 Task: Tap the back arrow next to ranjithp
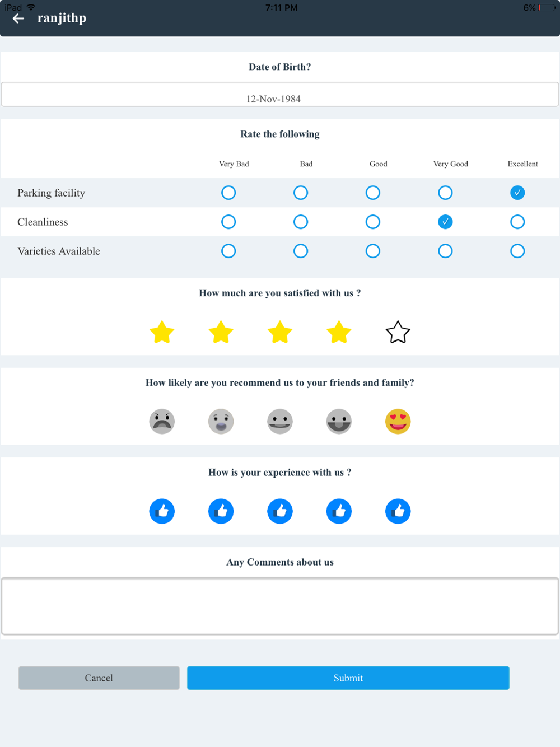pos(18,18)
